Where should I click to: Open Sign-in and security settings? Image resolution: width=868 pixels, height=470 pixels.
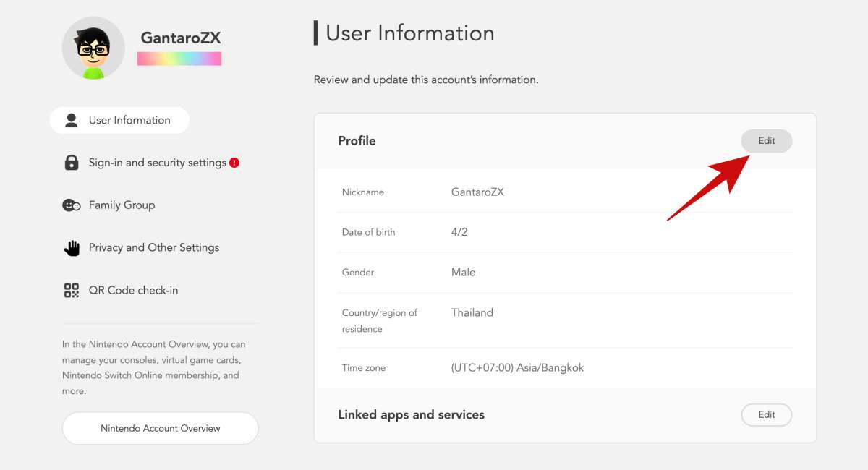[157, 163]
